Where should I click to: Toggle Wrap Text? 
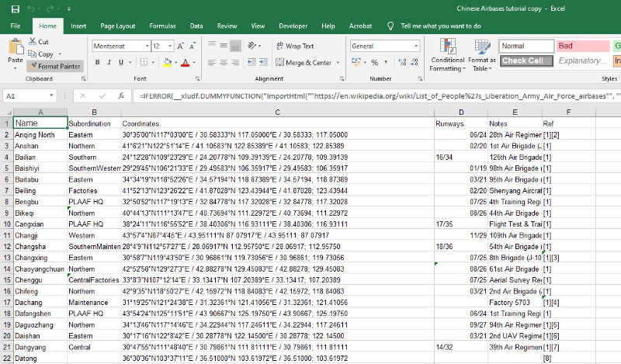pos(295,46)
